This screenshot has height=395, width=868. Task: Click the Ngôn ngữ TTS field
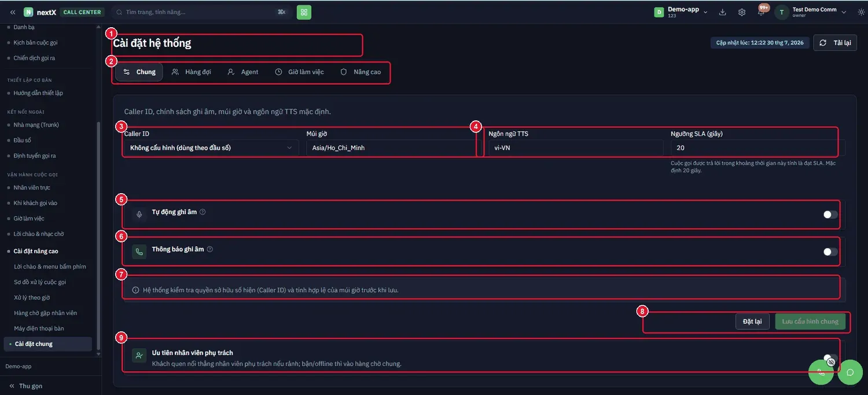[576, 147]
